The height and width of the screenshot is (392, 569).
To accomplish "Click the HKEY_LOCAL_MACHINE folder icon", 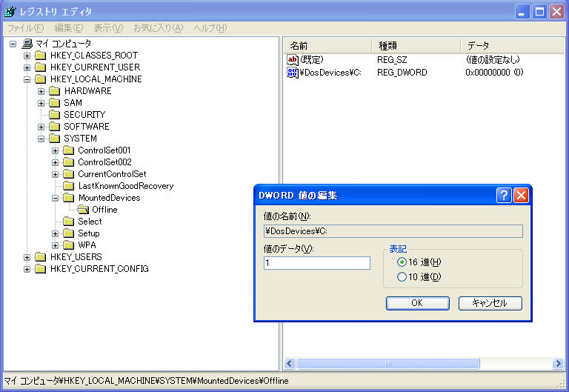I will click(40, 79).
